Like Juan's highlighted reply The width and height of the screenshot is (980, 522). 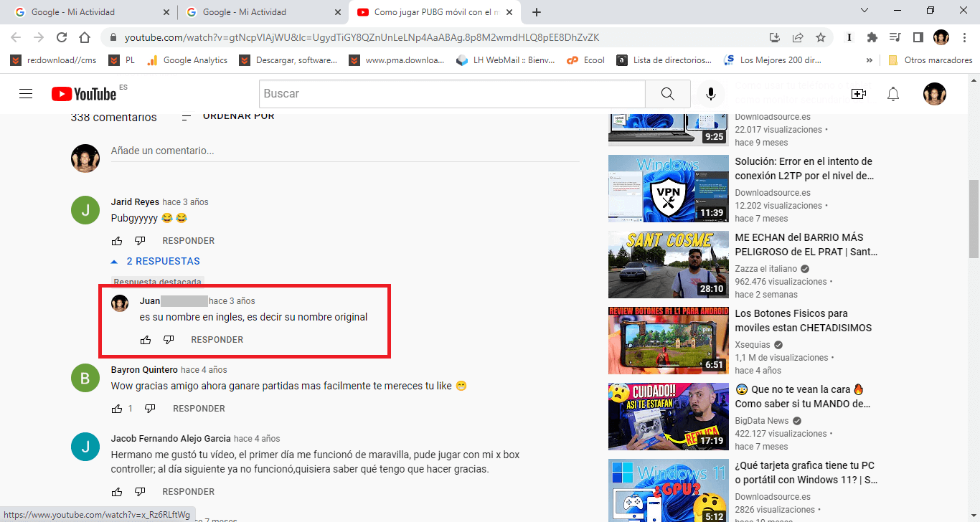(x=146, y=340)
